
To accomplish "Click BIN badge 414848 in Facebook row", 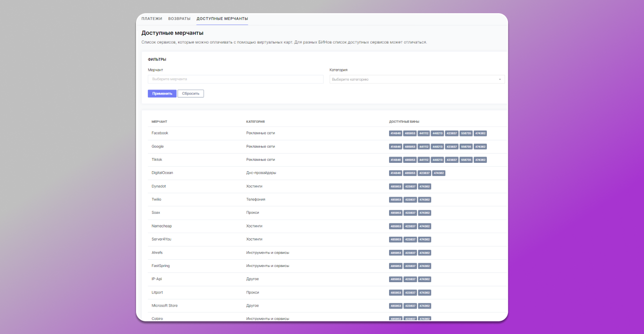I will point(395,134).
